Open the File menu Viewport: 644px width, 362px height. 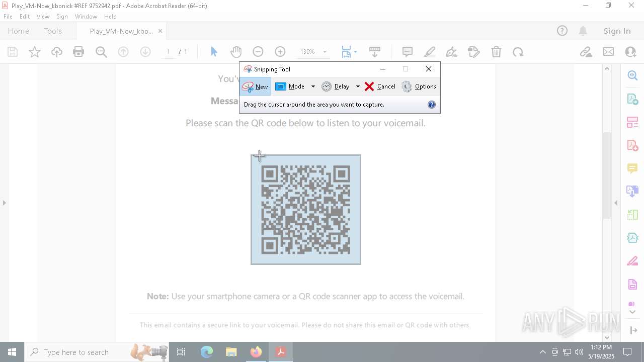[x=8, y=17]
